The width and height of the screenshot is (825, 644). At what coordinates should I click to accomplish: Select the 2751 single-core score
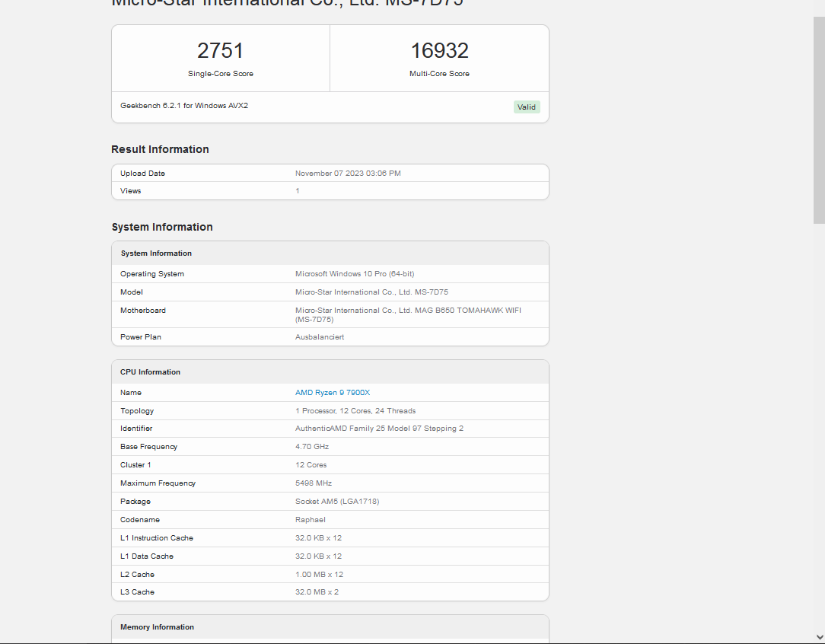pyautogui.click(x=221, y=50)
